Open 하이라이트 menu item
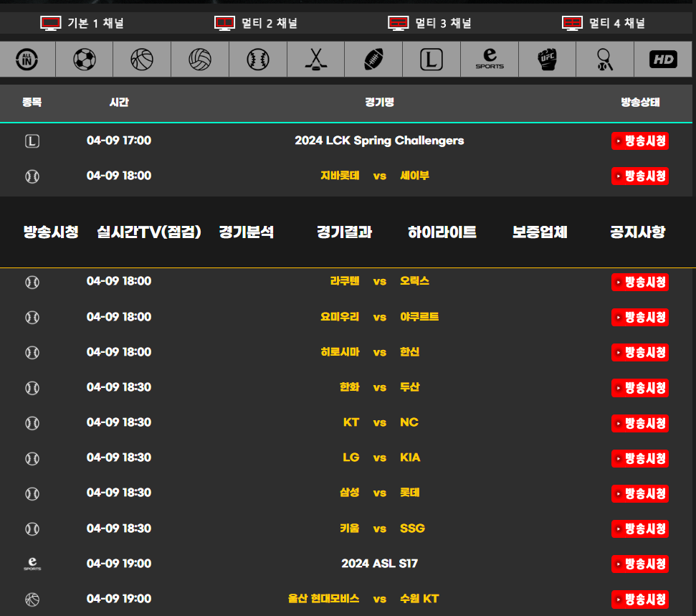 click(442, 232)
